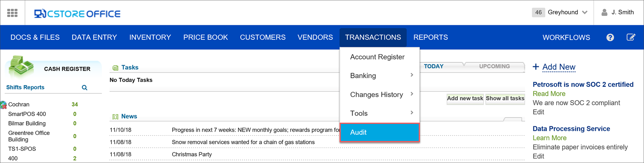Click the cash register money icon
Screen dimensions: 644x163
21,66
